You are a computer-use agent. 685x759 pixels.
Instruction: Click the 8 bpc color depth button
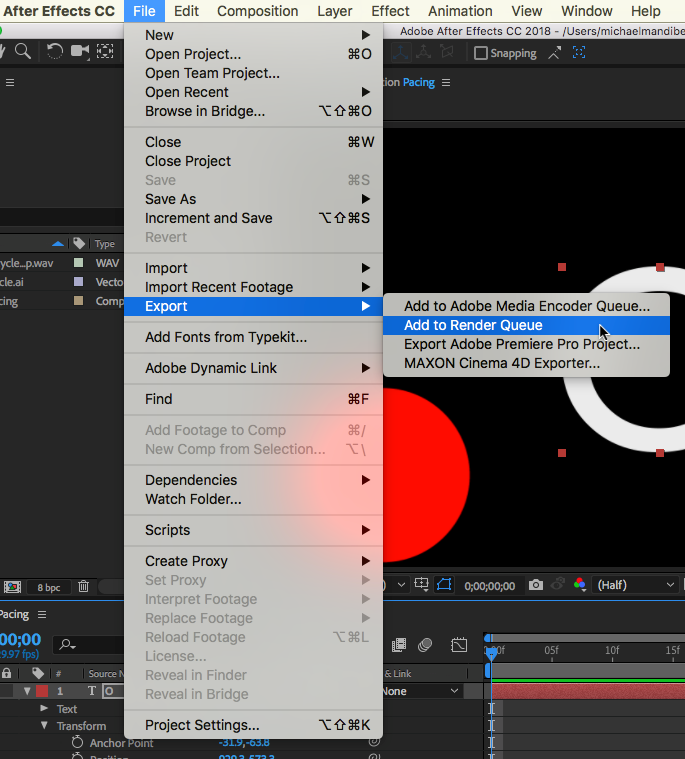click(x=48, y=587)
